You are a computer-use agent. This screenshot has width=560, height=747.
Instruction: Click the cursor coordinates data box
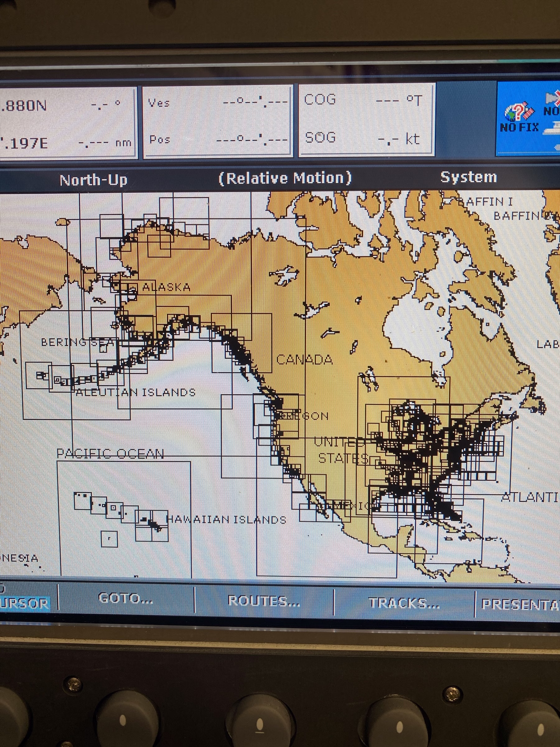point(68,123)
